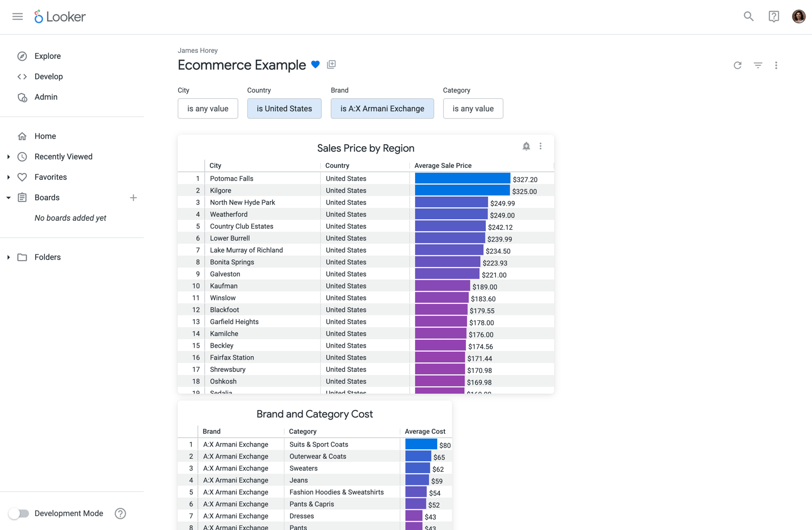Collapse the Boards section
This screenshot has height=530, width=812.
coord(8,197)
